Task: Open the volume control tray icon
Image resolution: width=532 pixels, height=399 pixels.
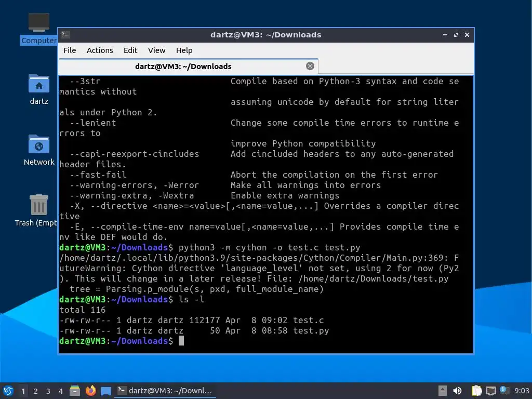Action: (457, 391)
